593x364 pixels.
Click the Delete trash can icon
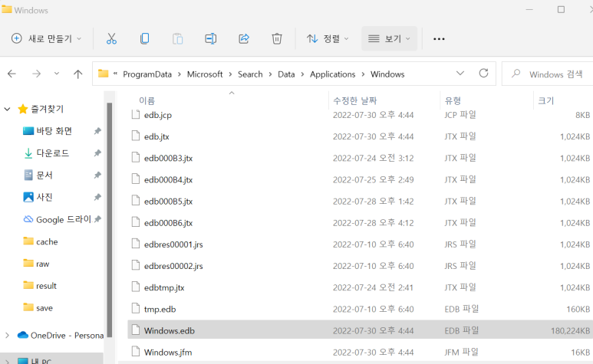(x=277, y=38)
